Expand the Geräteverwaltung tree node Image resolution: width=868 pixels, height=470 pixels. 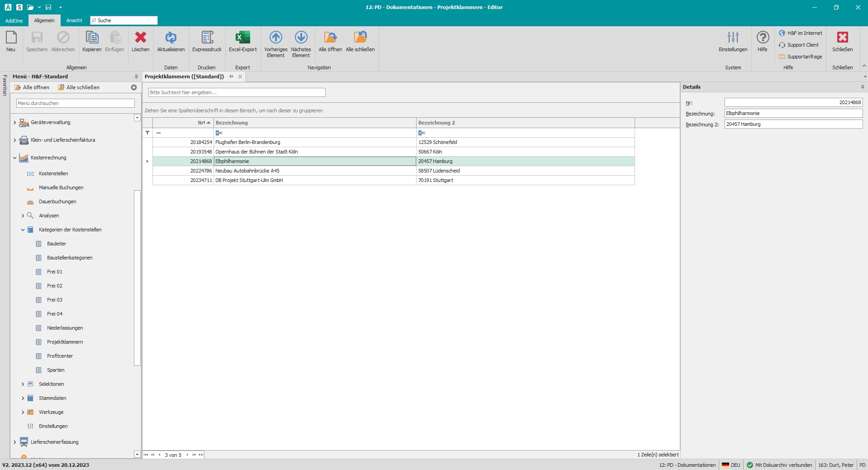click(14, 123)
